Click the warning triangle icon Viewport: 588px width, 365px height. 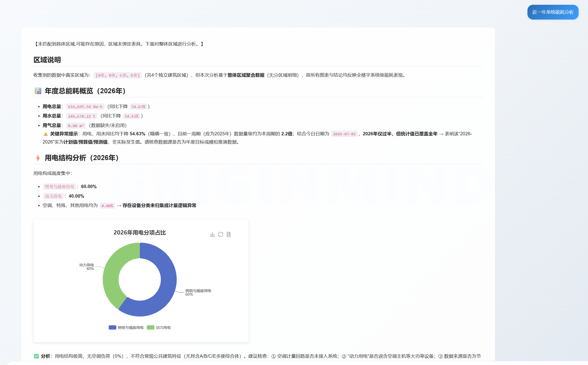click(x=46, y=134)
